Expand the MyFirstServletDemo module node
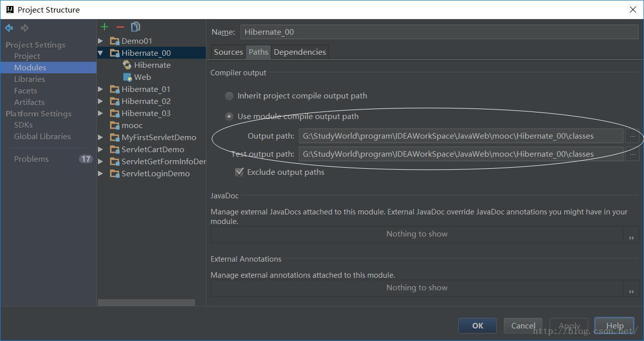This screenshot has width=644, height=341. pos(100,137)
